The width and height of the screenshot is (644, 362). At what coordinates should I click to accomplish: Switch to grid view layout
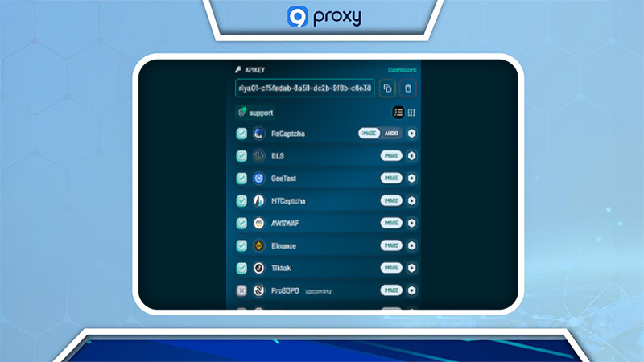[x=411, y=113]
